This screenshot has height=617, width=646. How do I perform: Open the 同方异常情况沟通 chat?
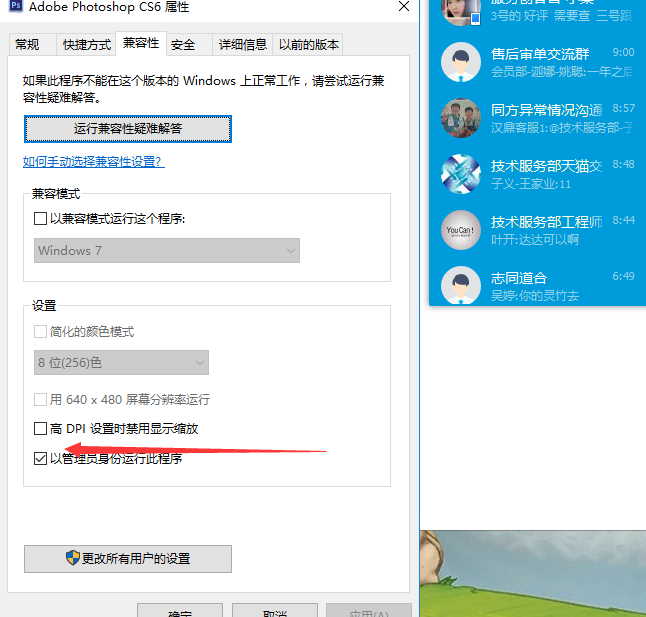tap(537, 118)
